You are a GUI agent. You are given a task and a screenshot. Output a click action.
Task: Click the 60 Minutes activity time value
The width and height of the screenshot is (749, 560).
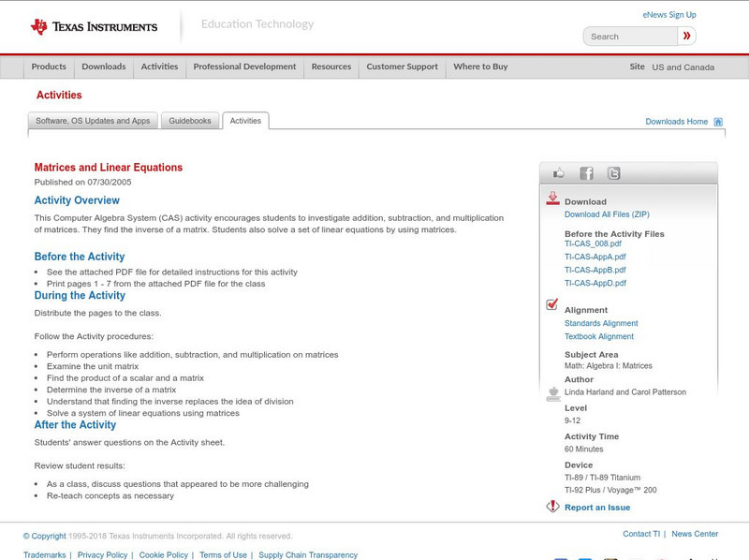point(583,449)
